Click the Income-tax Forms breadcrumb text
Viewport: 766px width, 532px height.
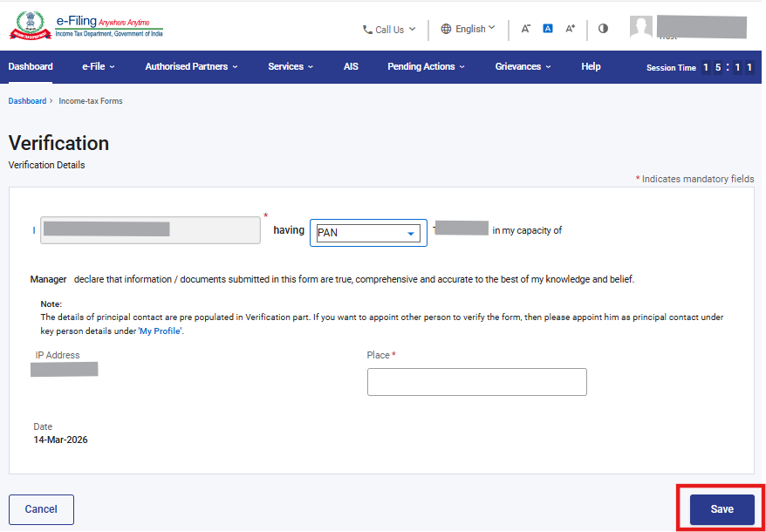[91, 101]
